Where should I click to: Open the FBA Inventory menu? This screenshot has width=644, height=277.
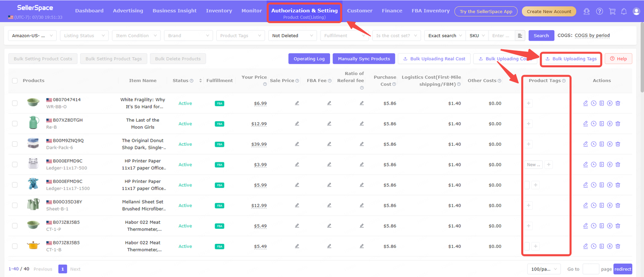(x=431, y=11)
